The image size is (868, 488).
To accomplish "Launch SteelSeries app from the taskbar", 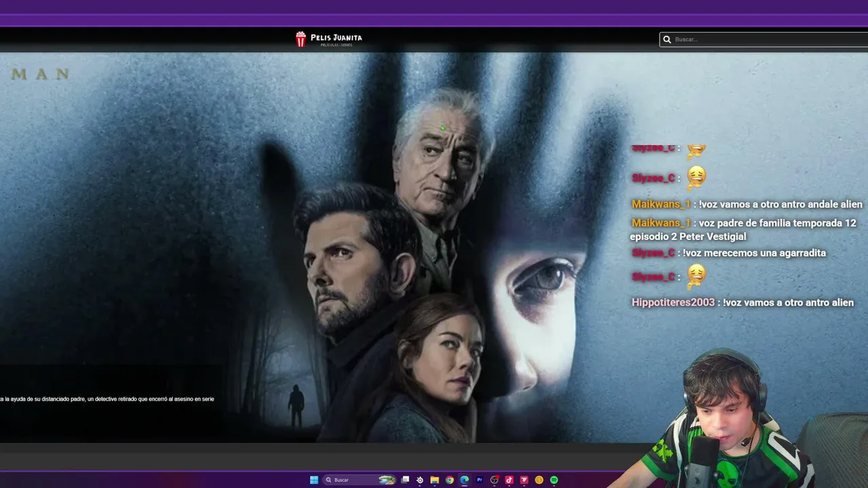I will [x=420, y=480].
